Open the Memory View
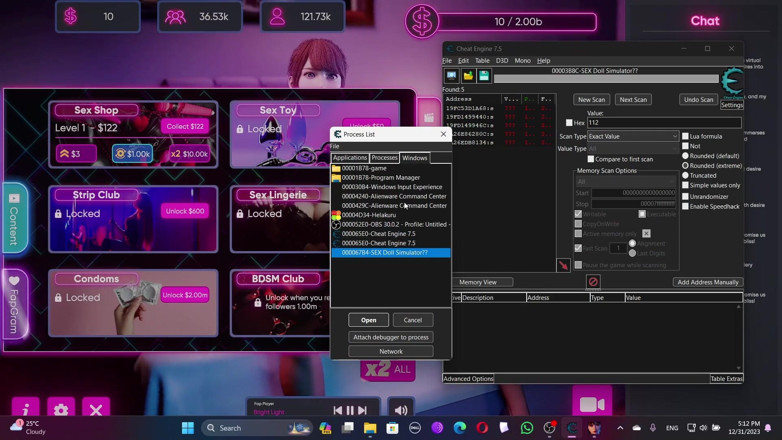Screen dimensions: 782x440 (x=478, y=282)
